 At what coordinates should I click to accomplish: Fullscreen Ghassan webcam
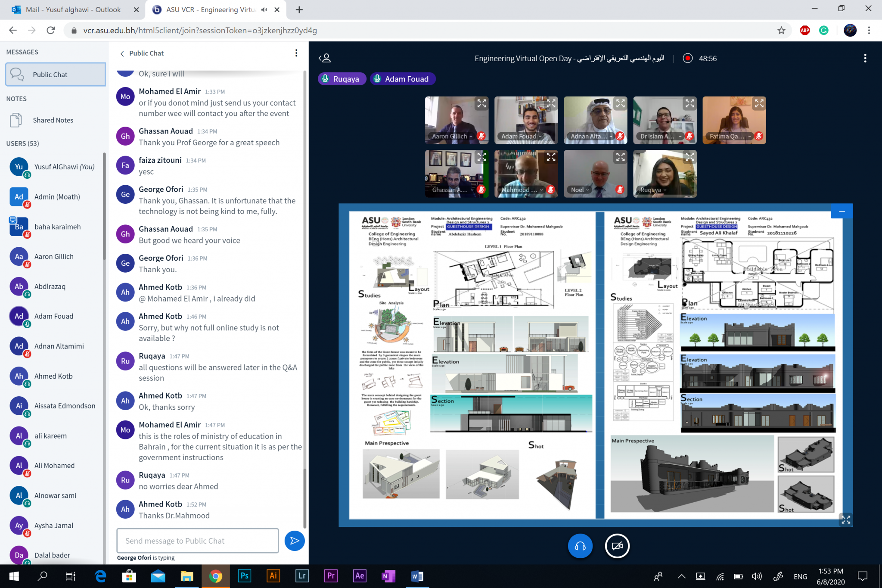481,157
